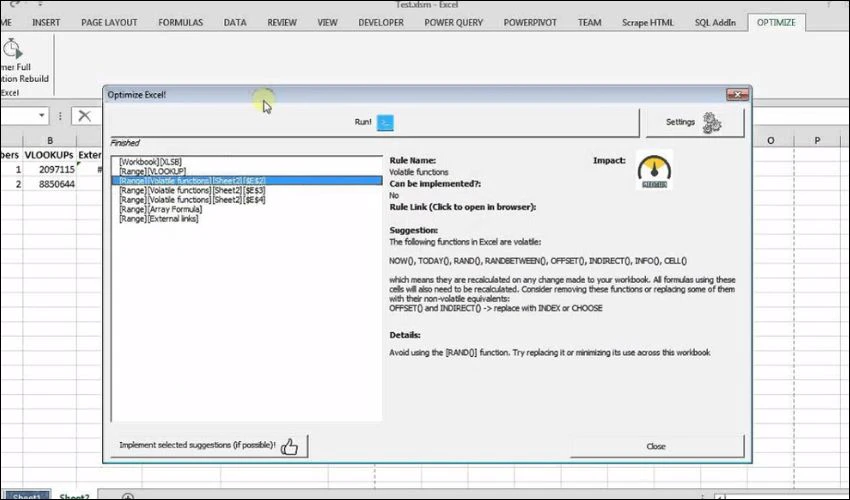
Task: Select Volatile functions [Sheet2][$E$4] entry
Action: pyautogui.click(x=247, y=200)
